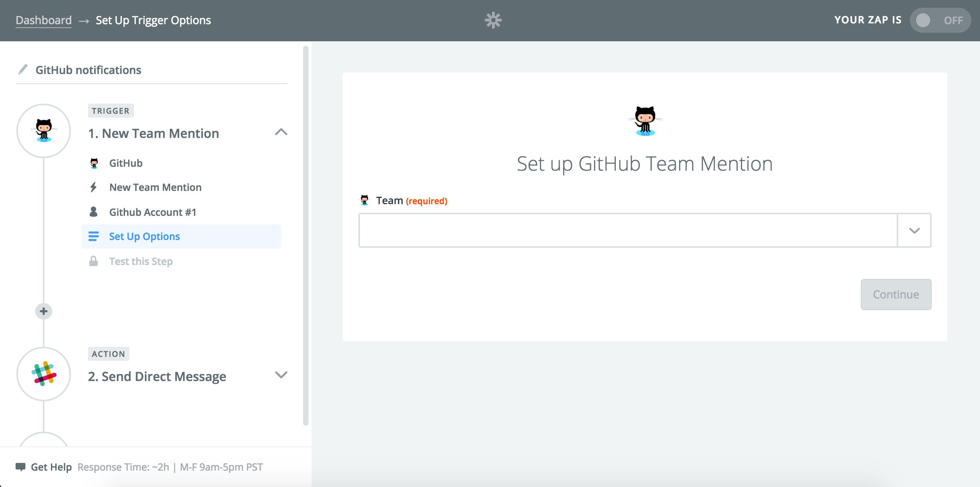The image size is (980, 487).
Task: Click the pencil icon to rename Zap
Action: (23, 69)
